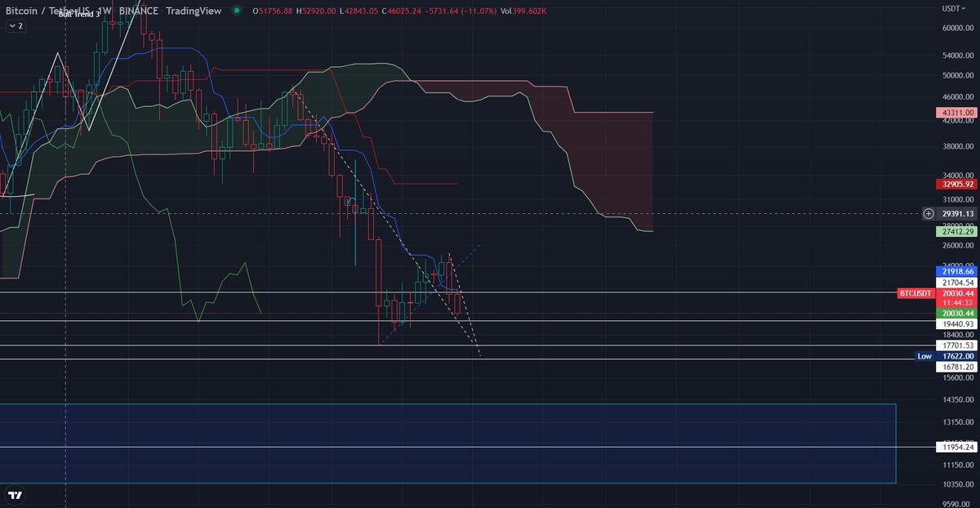Click the BTCUSDT price tag
Viewport: 980px width, 508px height.
click(915, 293)
